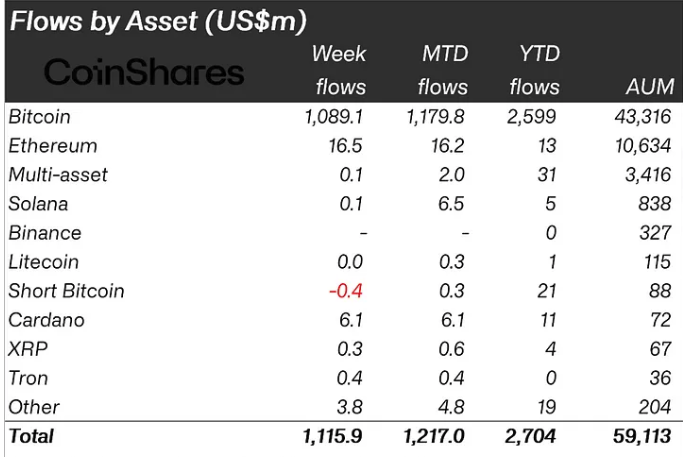Select the Cardano row label
Image resolution: width=683 pixels, height=457 pixels.
[46, 320]
